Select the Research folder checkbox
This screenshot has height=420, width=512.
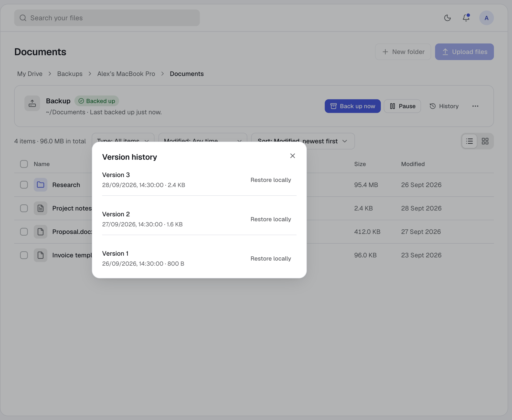(24, 185)
